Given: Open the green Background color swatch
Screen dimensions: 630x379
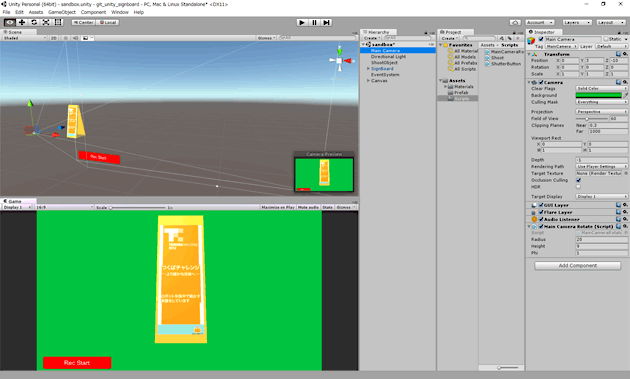Looking at the screenshot, I should tap(598, 95).
